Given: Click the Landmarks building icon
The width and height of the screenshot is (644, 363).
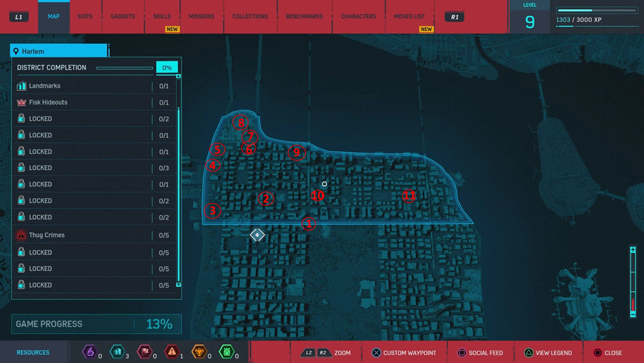Looking at the screenshot, I should [21, 86].
